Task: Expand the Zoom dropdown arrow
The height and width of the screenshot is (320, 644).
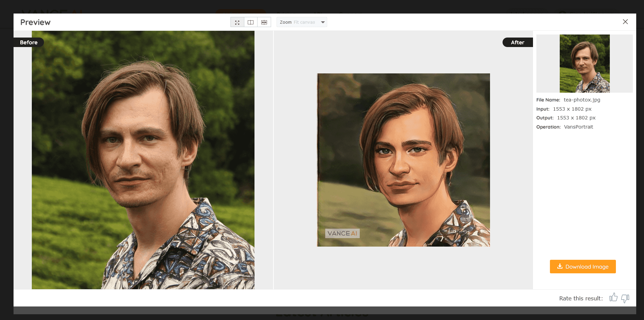Action: point(323,22)
